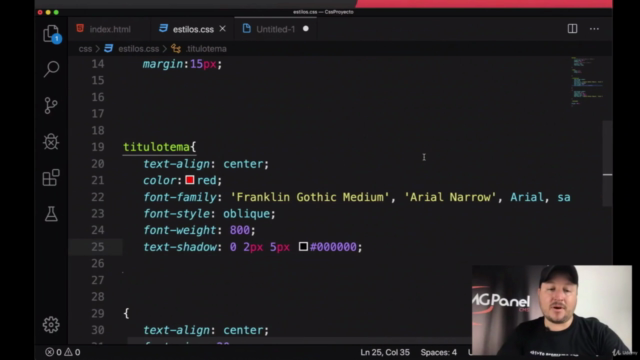
Task: Open the Extensions view
Action: click(x=51, y=178)
